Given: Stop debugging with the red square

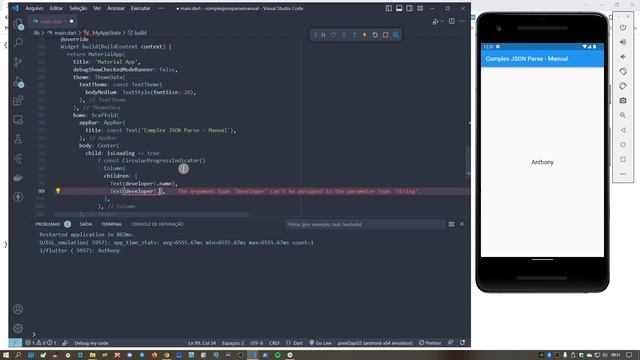Looking at the screenshot, I should (x=385, y=35).
